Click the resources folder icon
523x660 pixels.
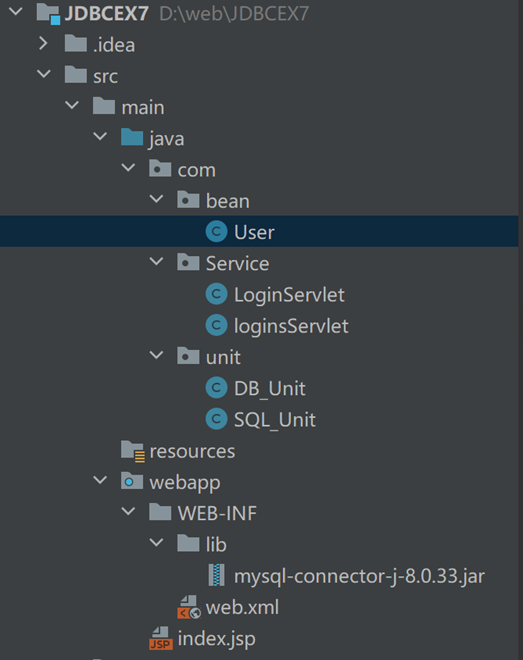(133, 451)
